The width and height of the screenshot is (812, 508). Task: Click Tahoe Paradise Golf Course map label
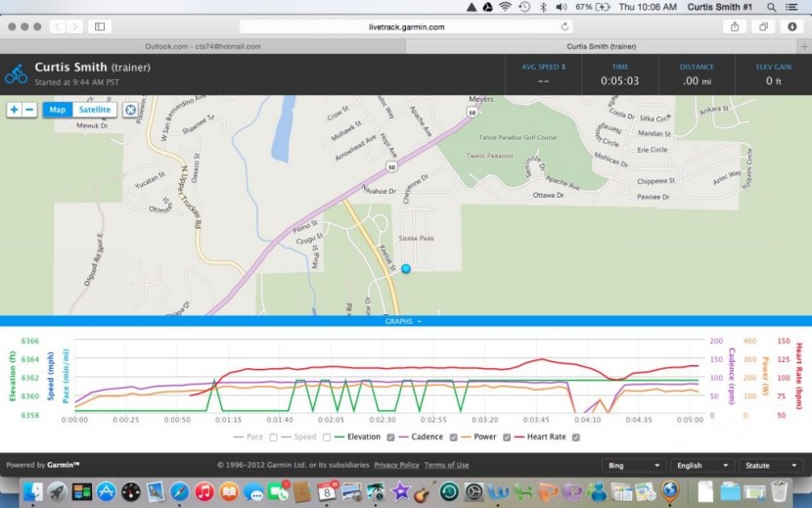(518, 137)
